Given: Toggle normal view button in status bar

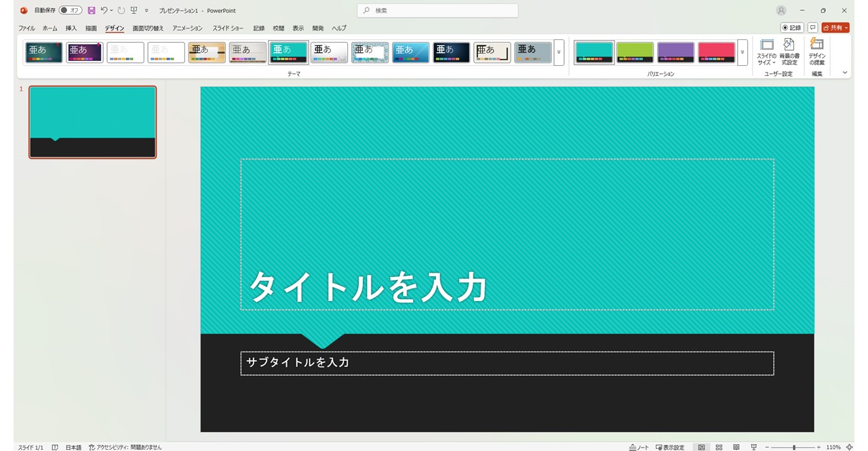Looking at the screenshot, I should coord(701,448).
